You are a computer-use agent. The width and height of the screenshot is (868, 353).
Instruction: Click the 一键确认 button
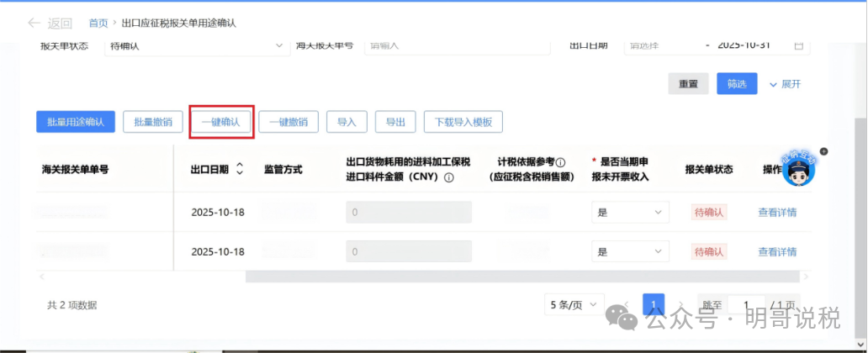point(221,122)
